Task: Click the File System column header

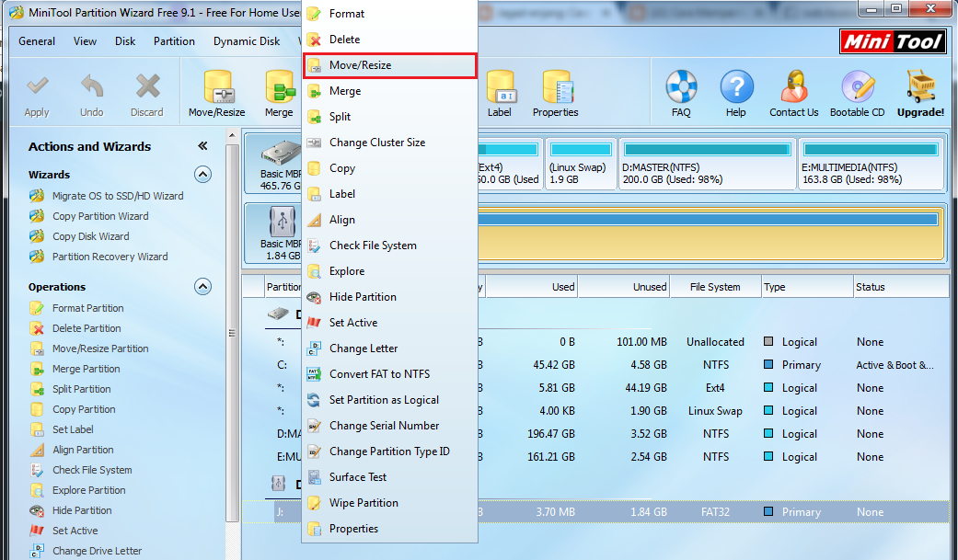Action: click(x=715, y=287)
